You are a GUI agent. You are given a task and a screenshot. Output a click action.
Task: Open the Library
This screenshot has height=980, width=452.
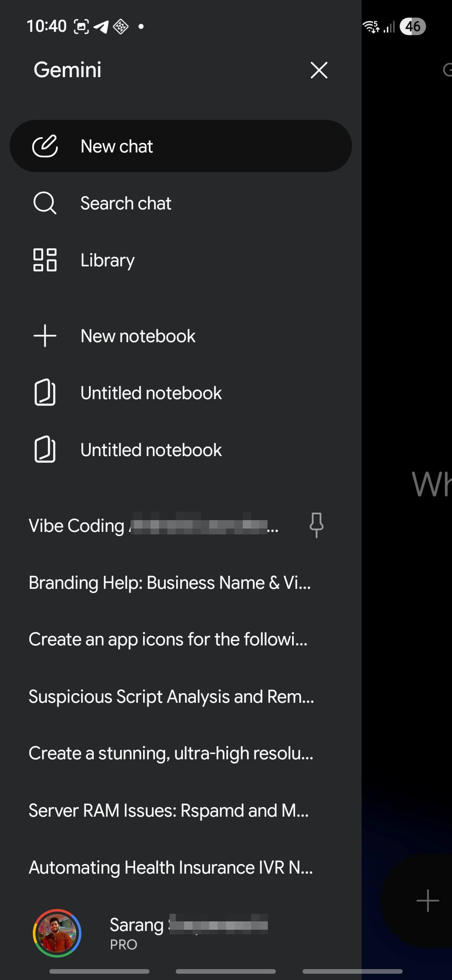[x=181, y=260]
